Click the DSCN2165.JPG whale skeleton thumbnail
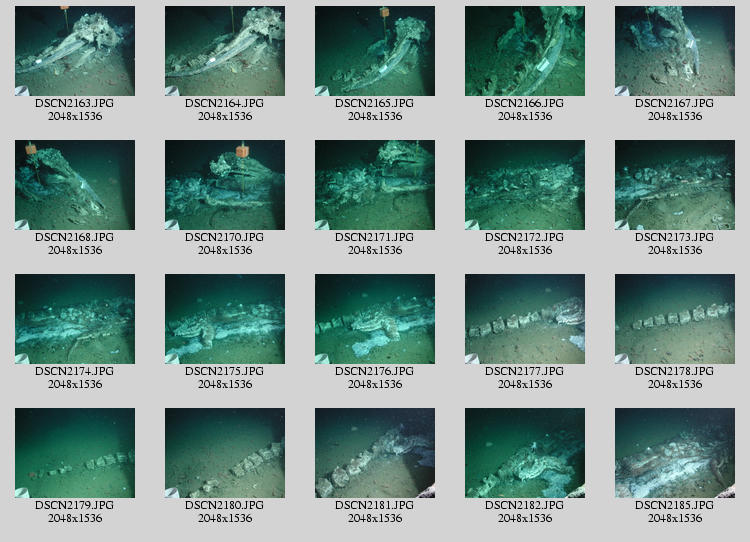The height and width of the screenshot is (542, 750). tap(375, 51)
